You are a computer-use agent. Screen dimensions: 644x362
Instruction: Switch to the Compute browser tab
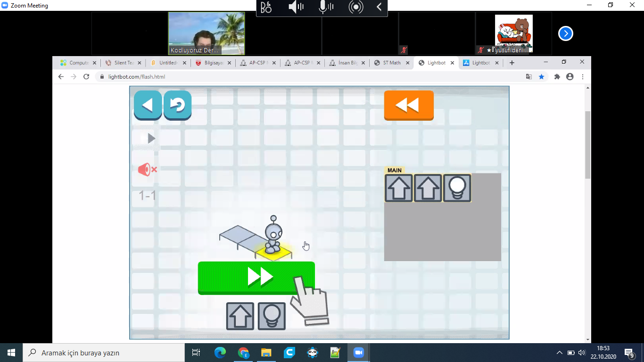click(x=79, y=63)
